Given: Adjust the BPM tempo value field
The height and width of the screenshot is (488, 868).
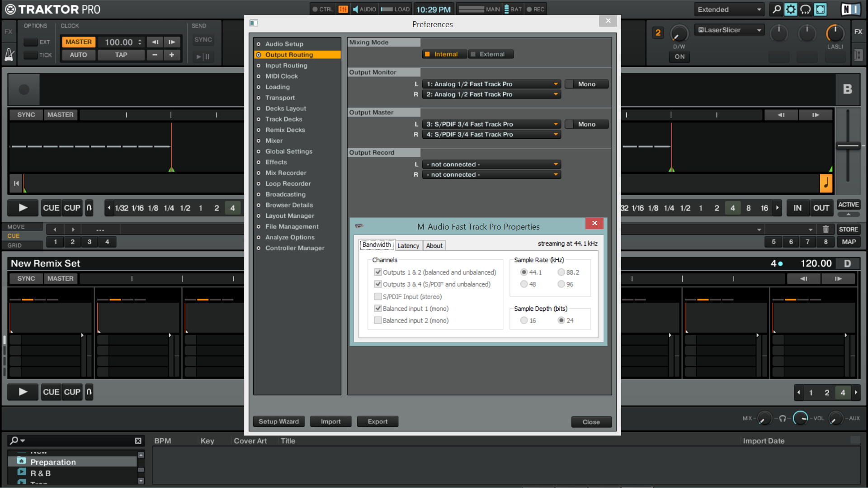Looking at the screenshot, I should [x=119, y=42].
